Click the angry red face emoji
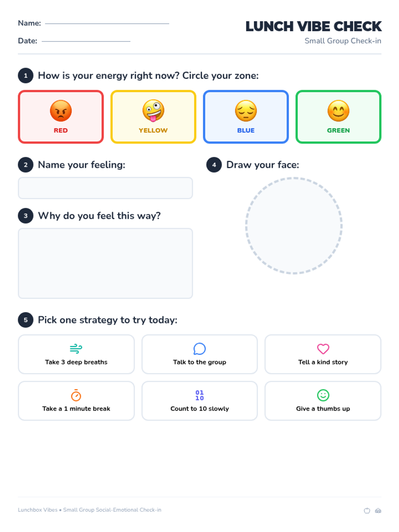This screenshot has width=399, height=532. [x=61, y=111]
